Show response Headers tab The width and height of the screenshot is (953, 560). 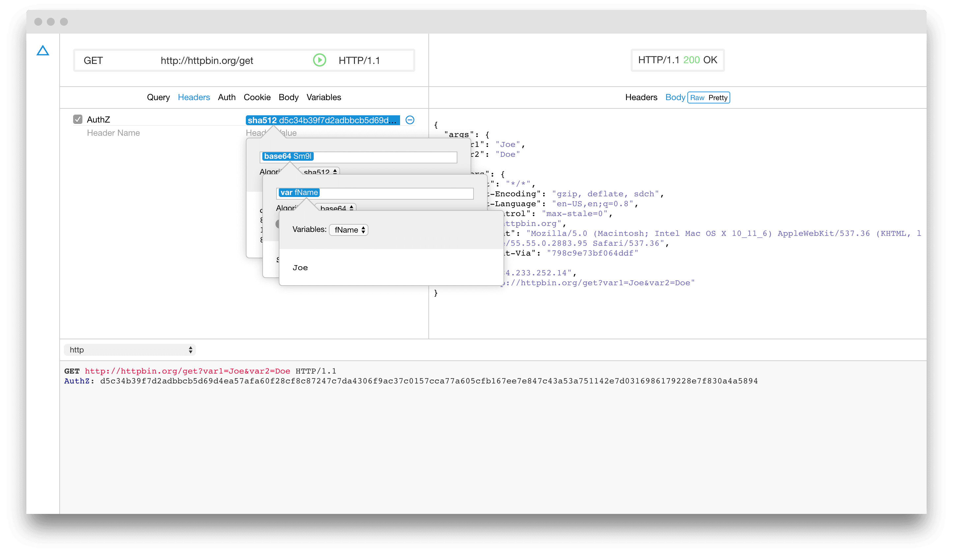pyautogui.click(x=641, y=97)
